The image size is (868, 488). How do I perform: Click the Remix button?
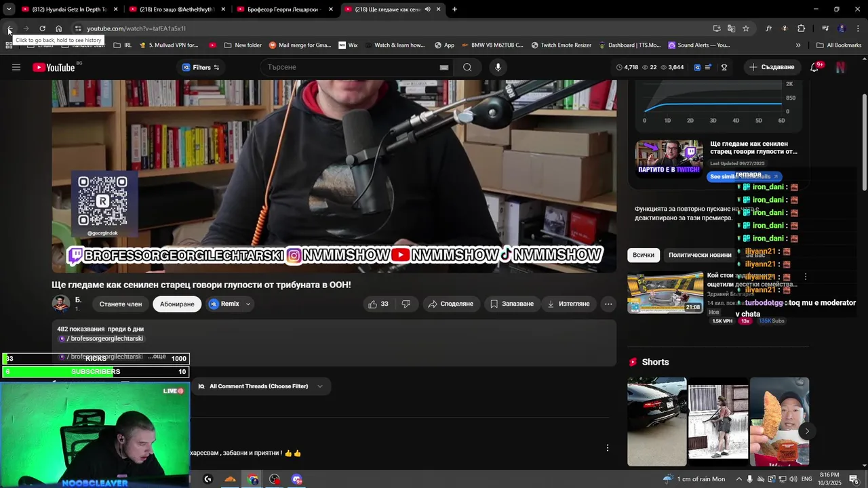(x=224, y=304)
